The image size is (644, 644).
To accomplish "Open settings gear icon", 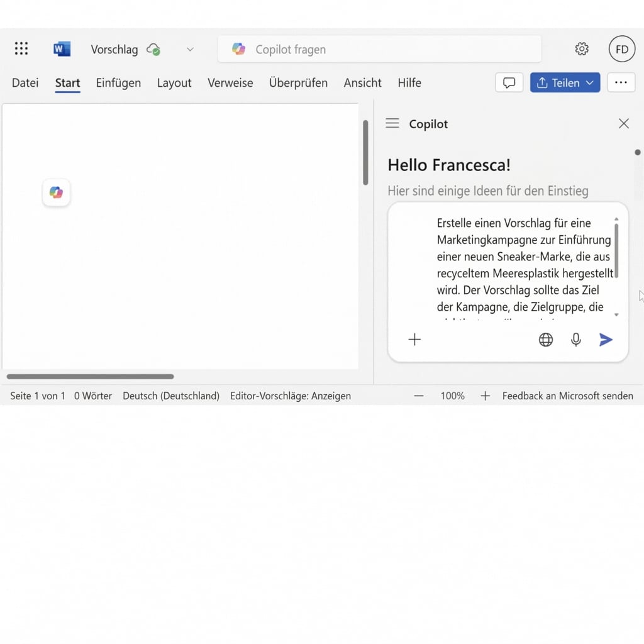I will (x=582, y=49).
